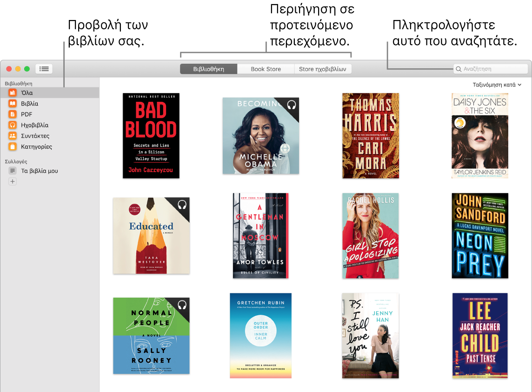This screenshot has width=532, height=392.
Task: Add a new collection with plus button
Action: [13, 181]
